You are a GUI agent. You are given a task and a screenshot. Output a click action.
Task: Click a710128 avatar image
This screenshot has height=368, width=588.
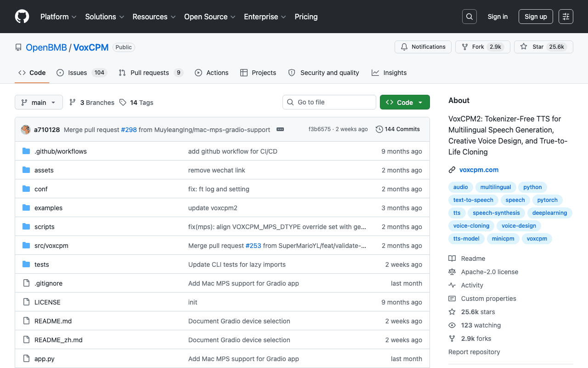pyautogui.click(x=26, y=130)
